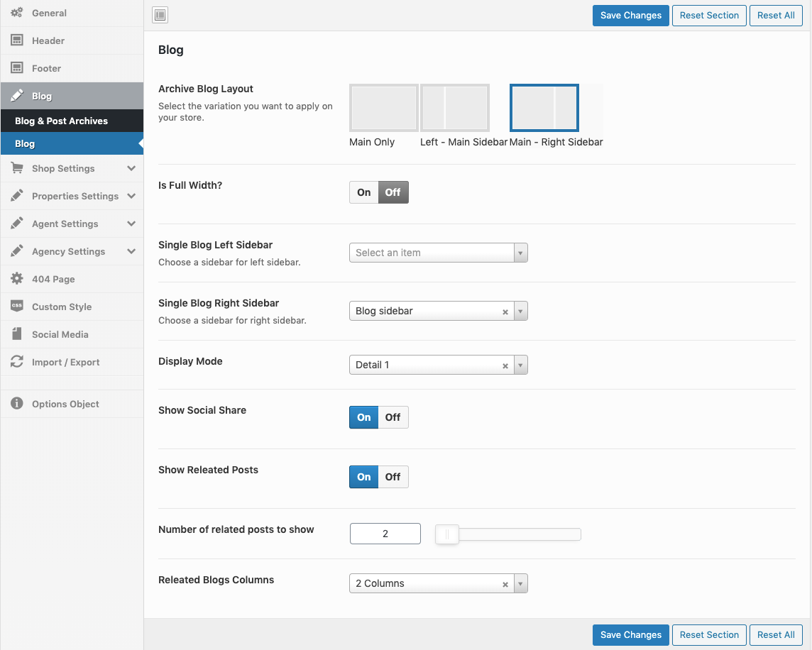Switch Show Social Share to Off

(393, 417)
